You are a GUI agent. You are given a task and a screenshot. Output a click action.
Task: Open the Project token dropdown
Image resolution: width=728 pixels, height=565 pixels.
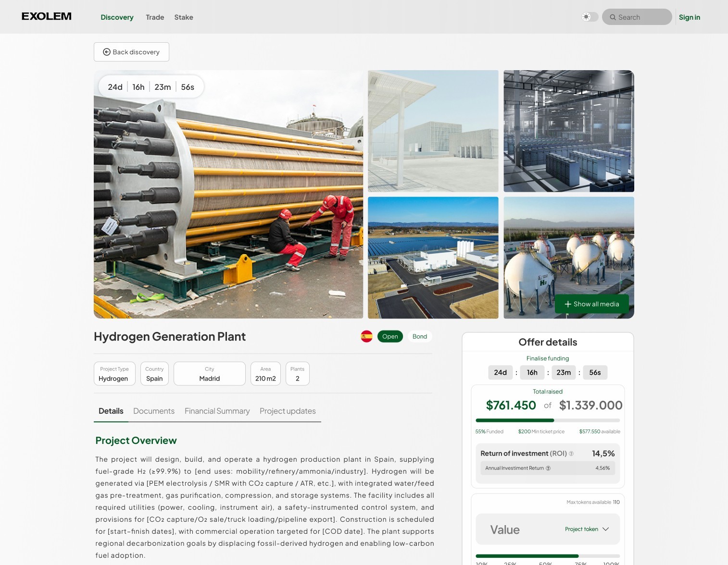coord(587,529)
